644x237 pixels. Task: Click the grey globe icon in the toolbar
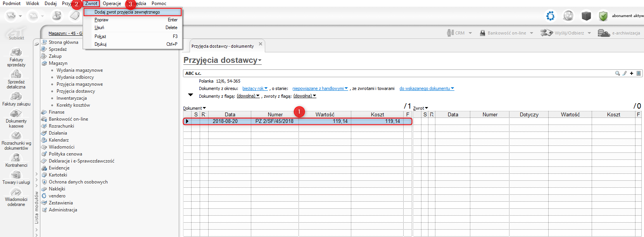(568, 16)
